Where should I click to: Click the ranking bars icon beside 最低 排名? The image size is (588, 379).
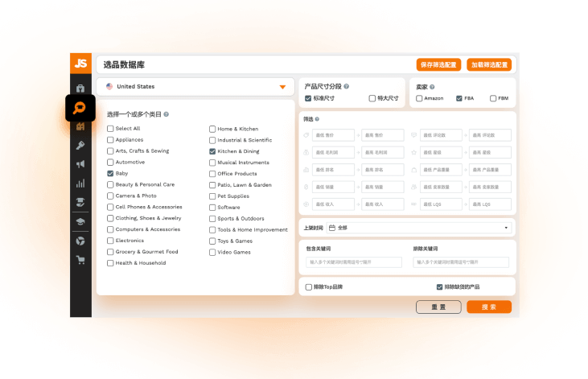pos(306,170)
